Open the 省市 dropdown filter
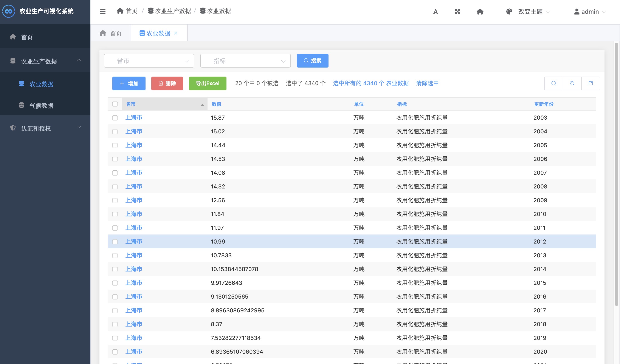620x364 pixels. tap(149, 61)
